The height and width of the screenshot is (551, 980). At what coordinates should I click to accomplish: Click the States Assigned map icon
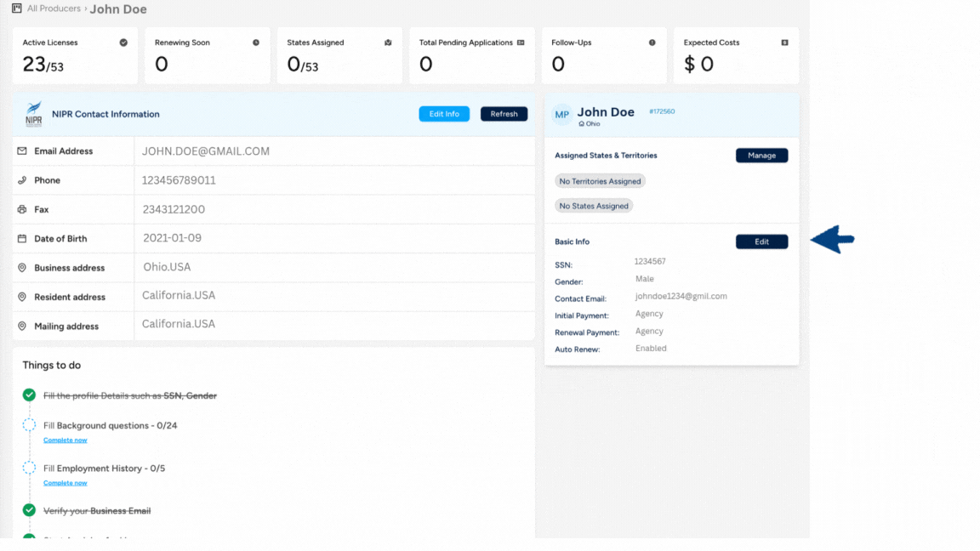click(387, 42)
